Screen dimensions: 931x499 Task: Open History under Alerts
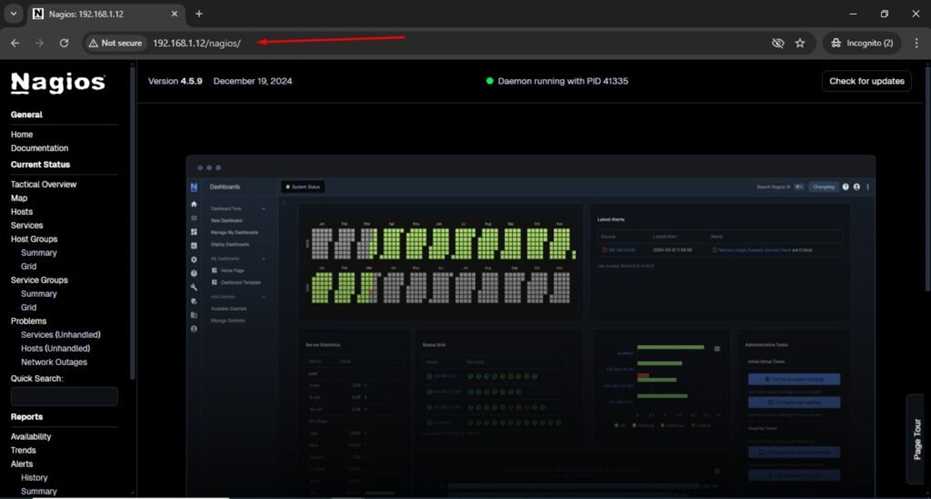point(34,478)
